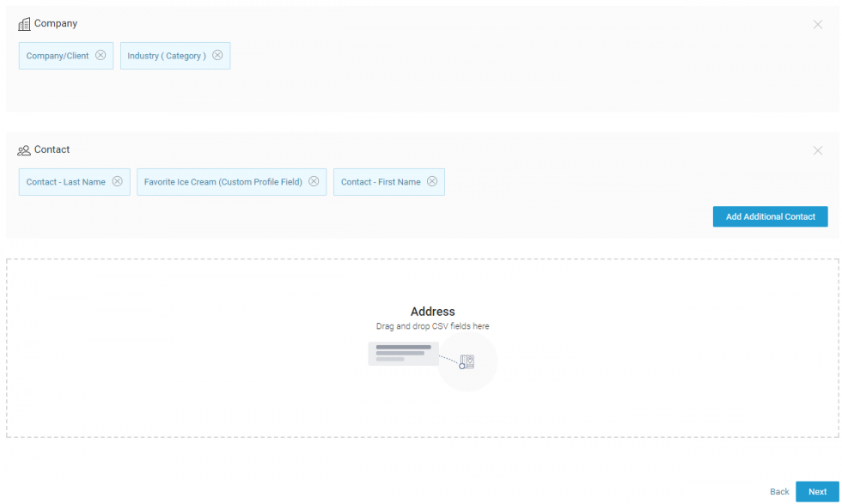The image size is (842, 504).
Task: Proceed with the Next button
Action: [817, 492]
